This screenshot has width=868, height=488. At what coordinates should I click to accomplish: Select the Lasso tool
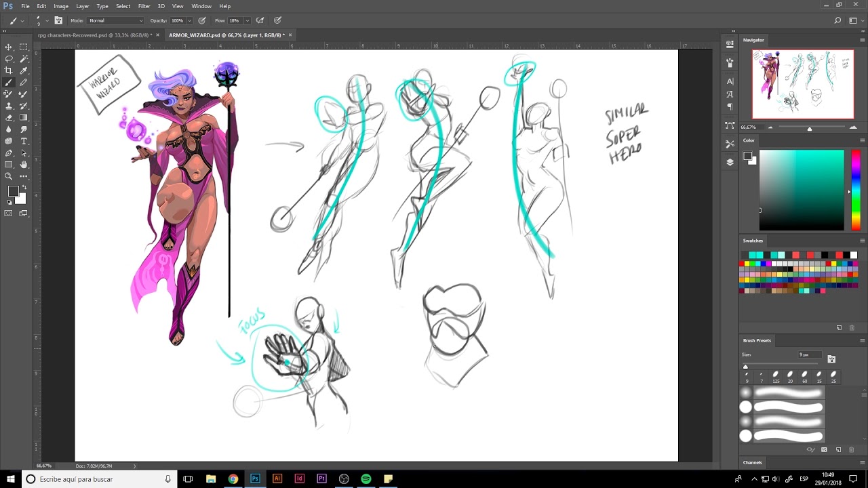click(x=9, y=59)
